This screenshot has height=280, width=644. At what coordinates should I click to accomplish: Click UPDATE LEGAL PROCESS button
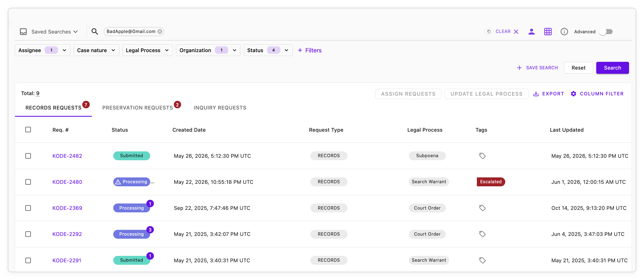487,94
